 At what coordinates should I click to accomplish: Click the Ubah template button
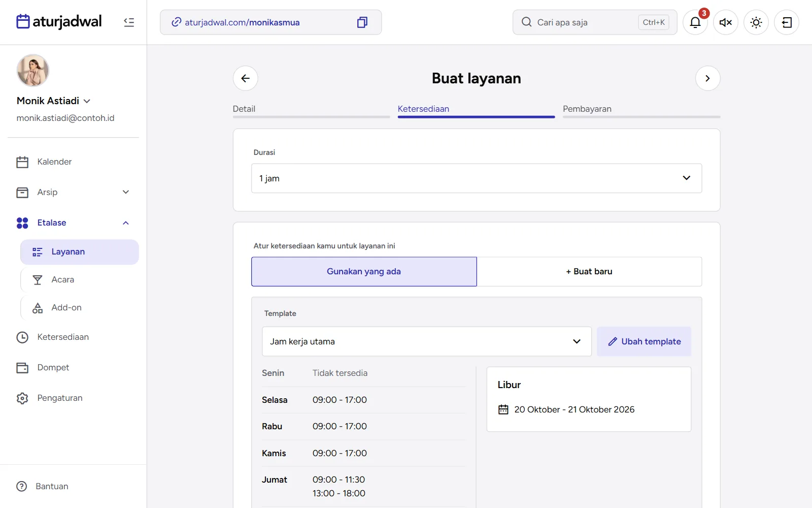(644, 341)
